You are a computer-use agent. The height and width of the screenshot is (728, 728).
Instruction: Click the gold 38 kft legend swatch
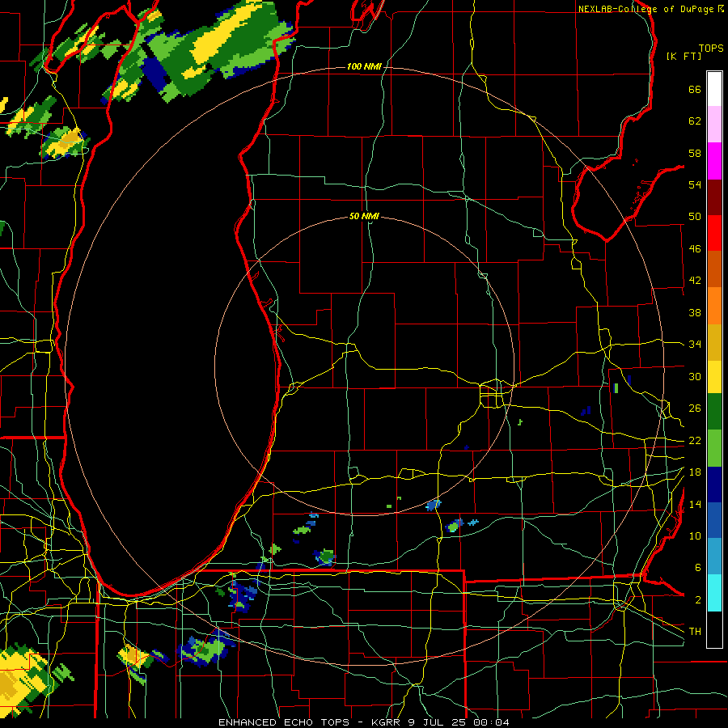coord(714,341)
